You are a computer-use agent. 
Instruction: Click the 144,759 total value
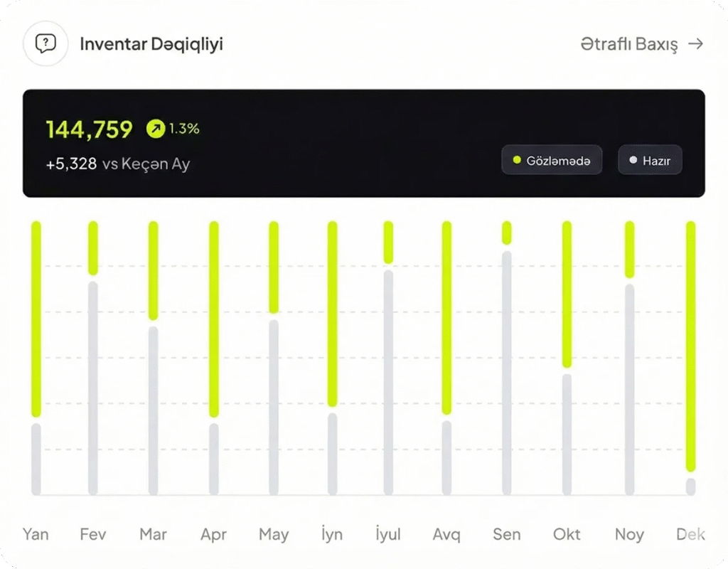click(x=89, y=129)
